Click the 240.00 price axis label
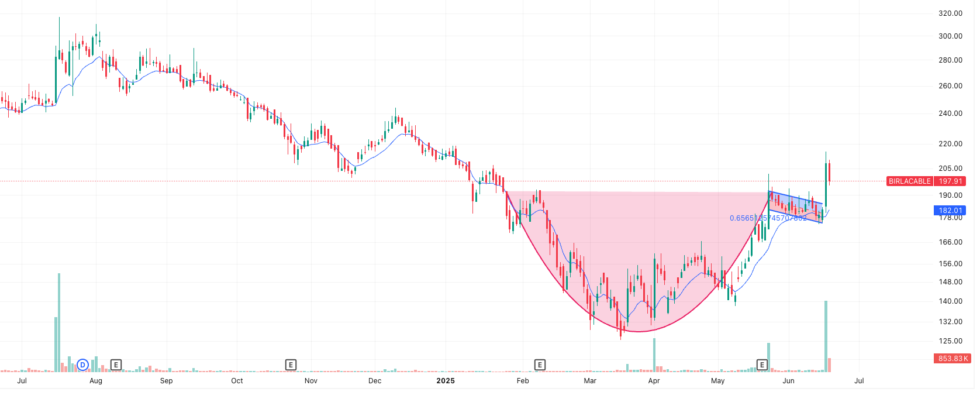The image size is (980, 409). 950,114
